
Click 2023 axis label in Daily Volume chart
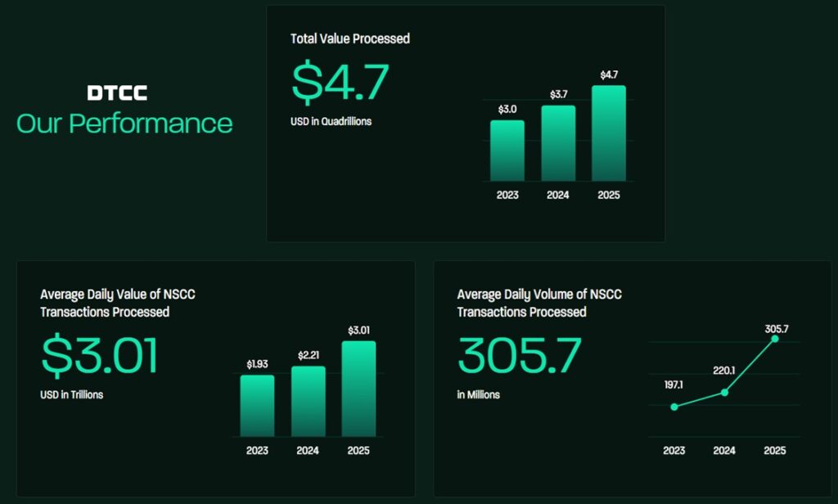click(674, 451)
